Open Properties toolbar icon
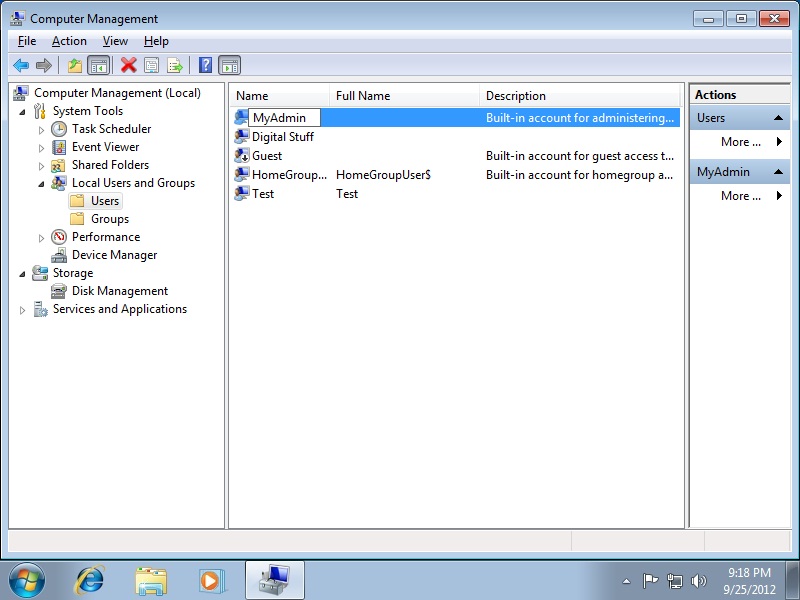Image resolution: width=800 pixels, height=600 pixels. [152, 65]
